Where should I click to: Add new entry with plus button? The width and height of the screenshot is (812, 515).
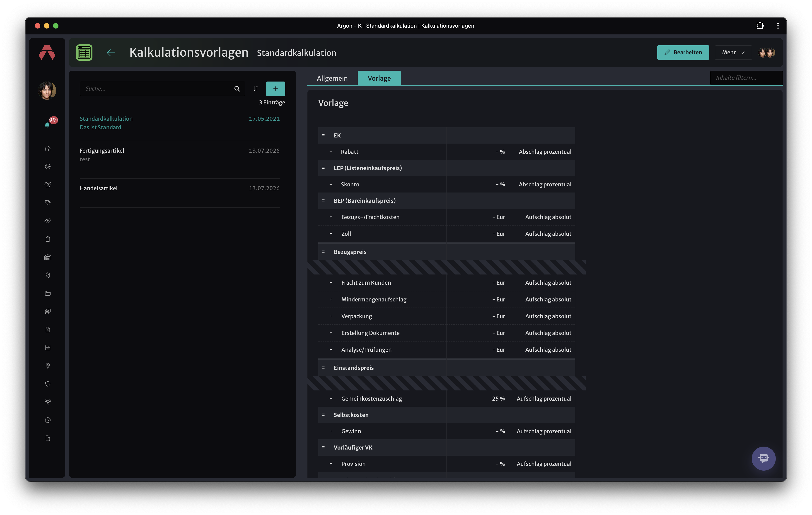275,89
